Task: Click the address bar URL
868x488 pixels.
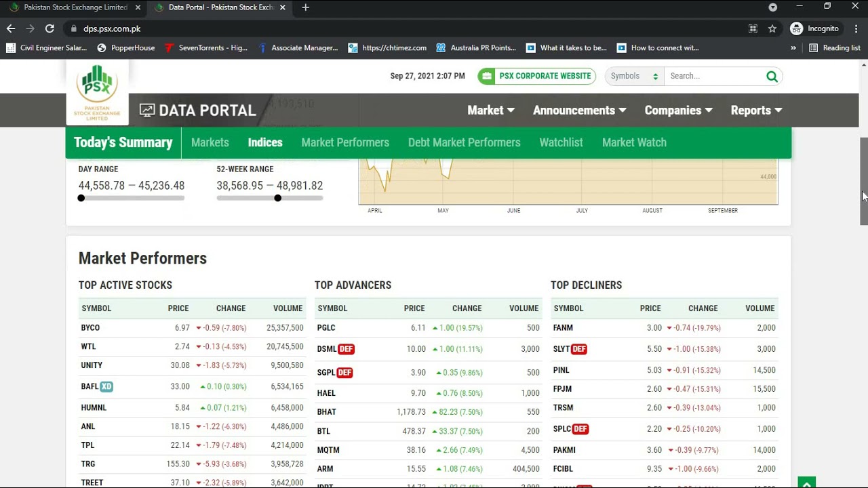Action: pyautogui.click(x=112, y=28)
